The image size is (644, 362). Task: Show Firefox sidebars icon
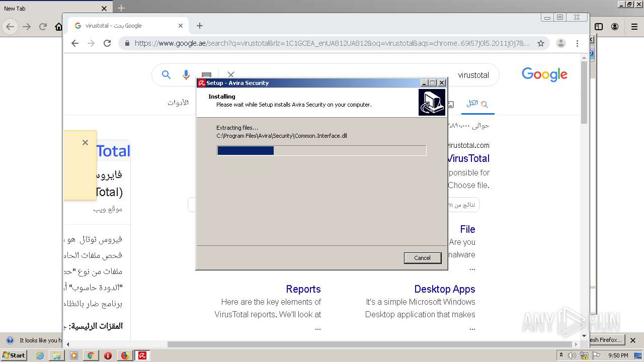(x=599, y=27)
